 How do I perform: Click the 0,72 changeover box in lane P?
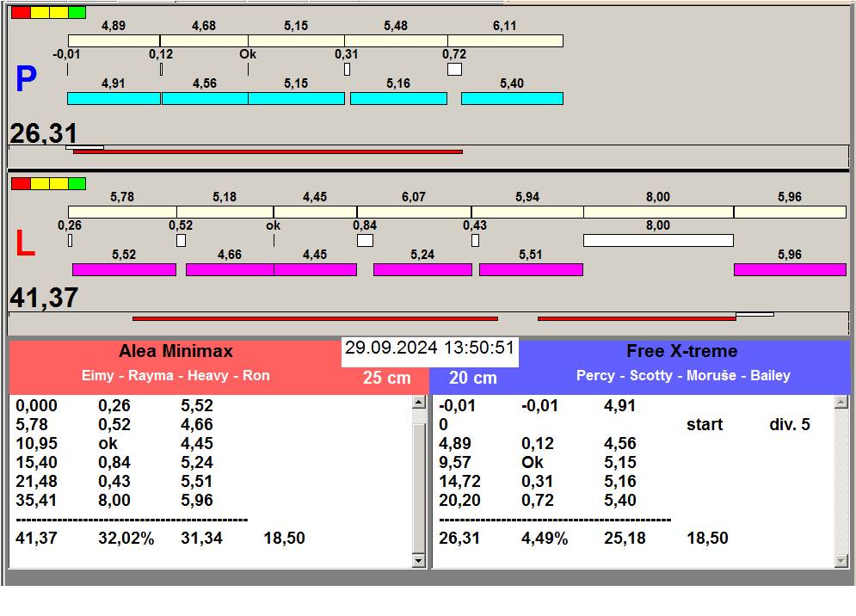tap(455, 70)
